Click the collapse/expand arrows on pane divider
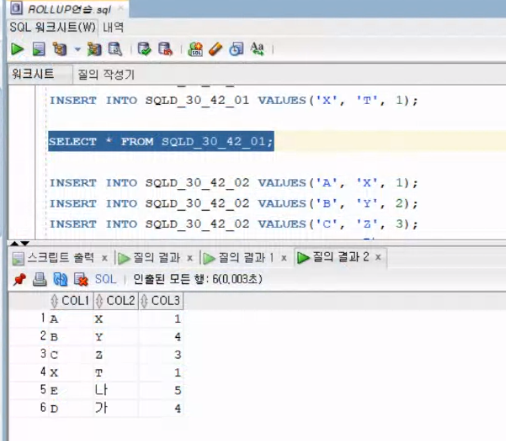Image resolution: width=506 pixels, height=441 pixels. click(19, 243)
